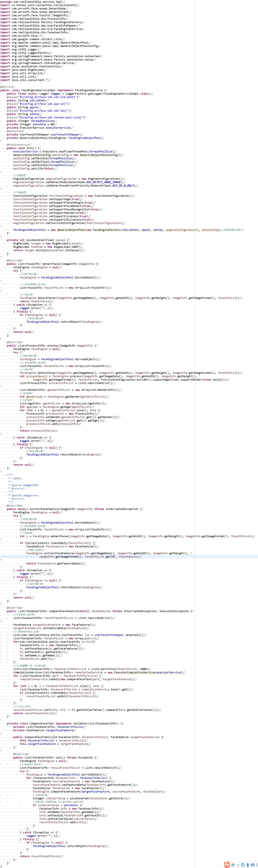Screen dimensions: 258x868
Task: Click the processInfo.setGender line
Action: [x=73, y=417]
